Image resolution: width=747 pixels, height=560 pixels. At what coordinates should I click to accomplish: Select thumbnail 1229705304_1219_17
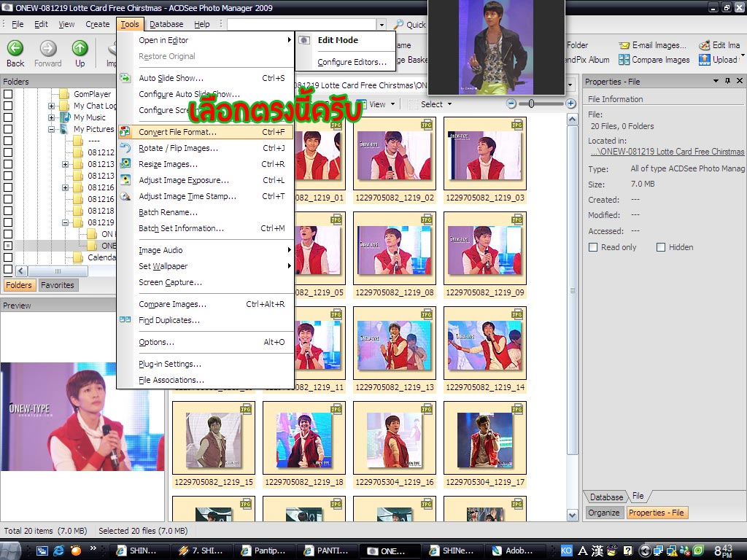pyautogui.click(x=485, y=445)
